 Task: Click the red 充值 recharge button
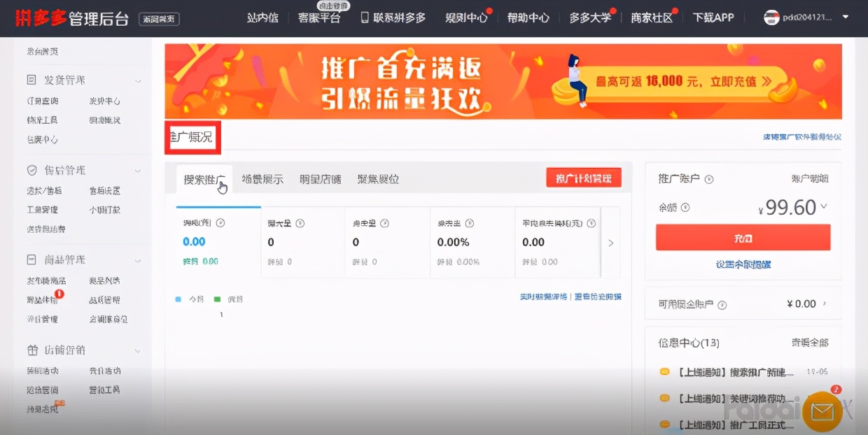743,237
